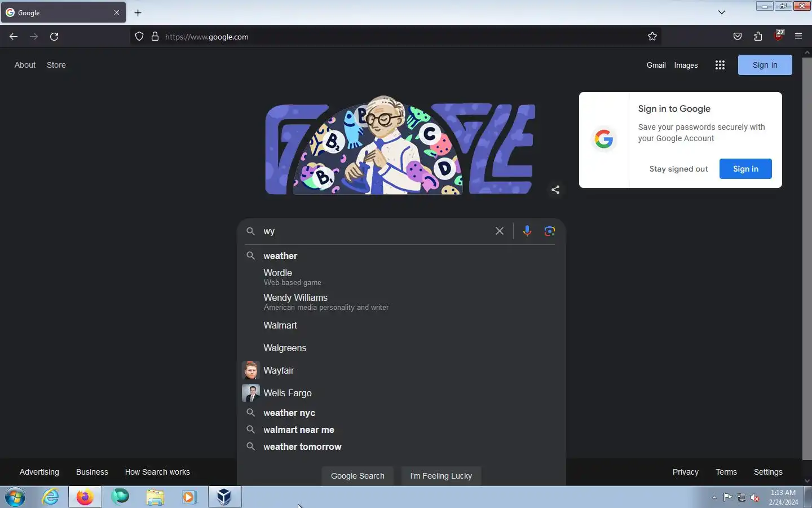This screenshot has height=508, width=812.
Task: Open the Store link
Action: pos(56,65)
